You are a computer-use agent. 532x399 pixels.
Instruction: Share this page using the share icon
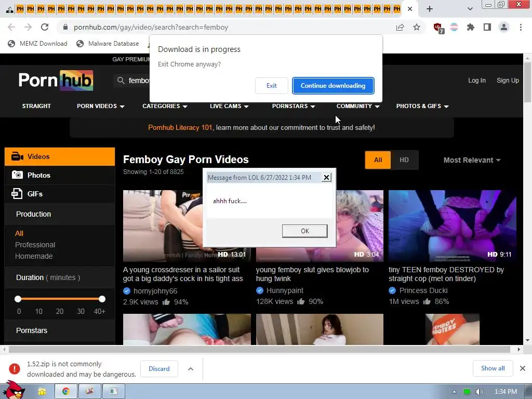coord(400,27)
